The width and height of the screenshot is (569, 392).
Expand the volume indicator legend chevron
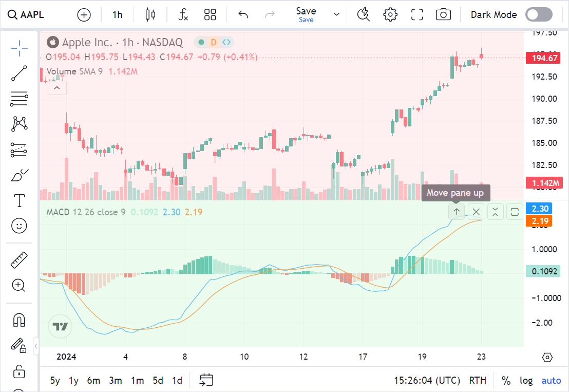tap(56, 88)
